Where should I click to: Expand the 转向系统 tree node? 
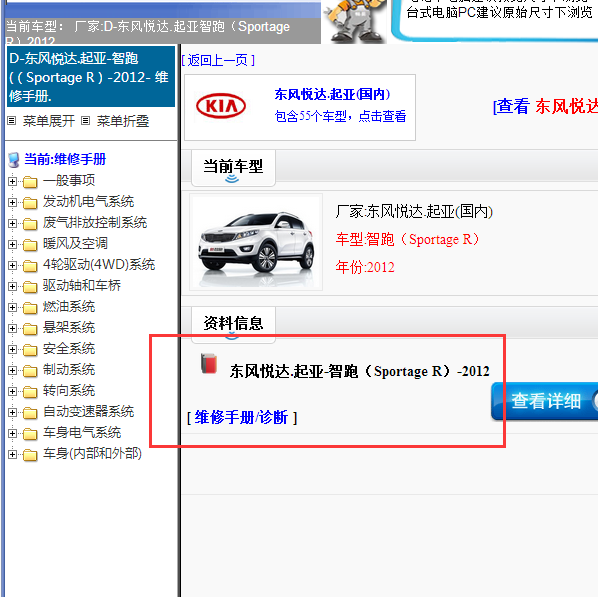click(x=12, y=391)
